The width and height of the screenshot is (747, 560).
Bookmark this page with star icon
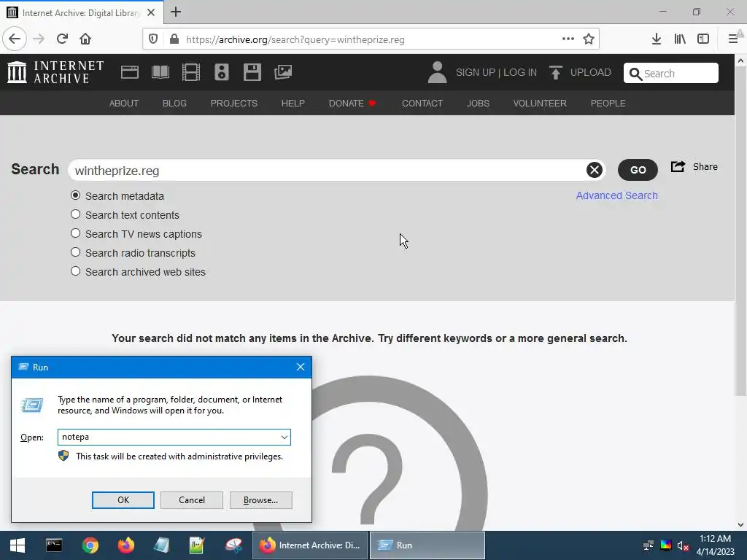[x=589, y=39]
